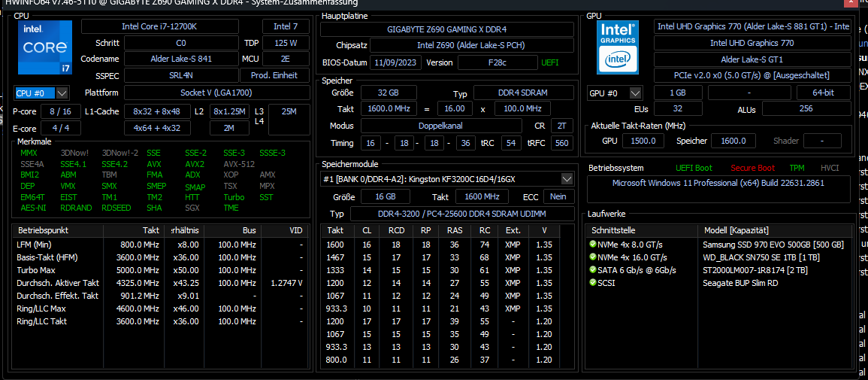Select the Intel Core i7-12700K name field
Image resolution: width=868 pixels, height=380 pixels.
click(x=160, y=26)
